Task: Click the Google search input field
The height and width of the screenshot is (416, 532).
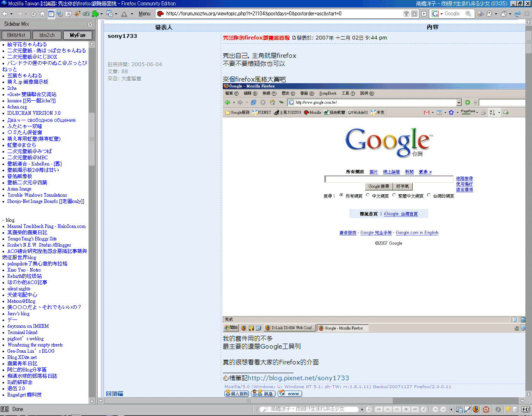Action: coord(453,14)
